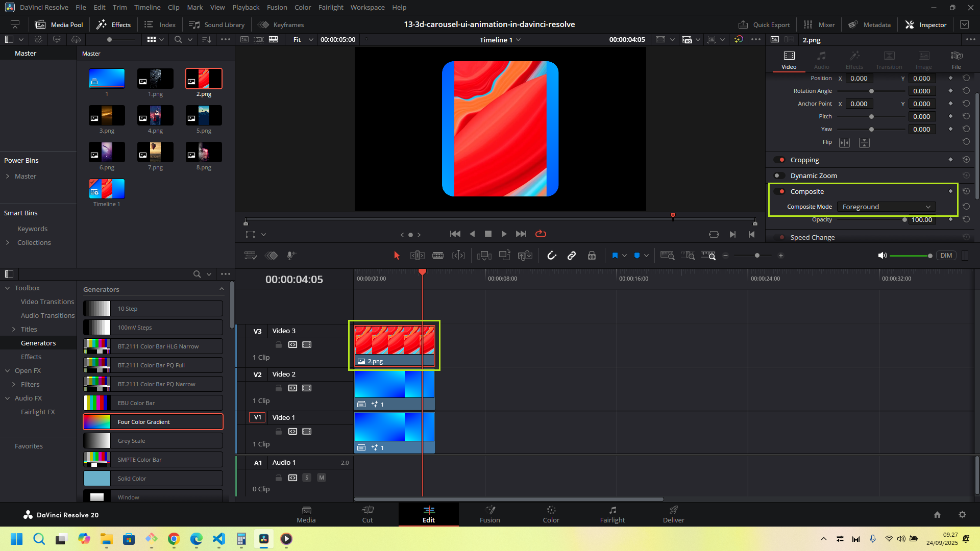Open the Sound Library panel
Image resolution: width=980 pixels, height=551 pixels.
217,24
